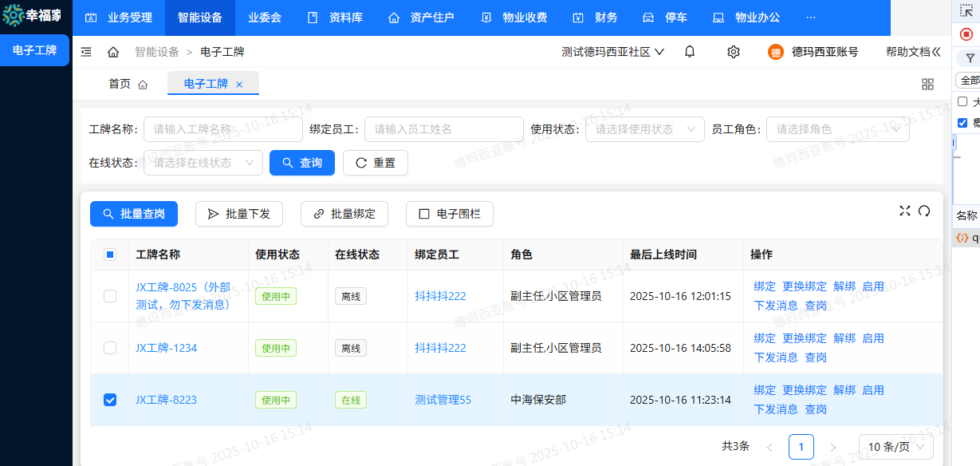
Task: Open the 财务 menu
Action: coord(596,18)
